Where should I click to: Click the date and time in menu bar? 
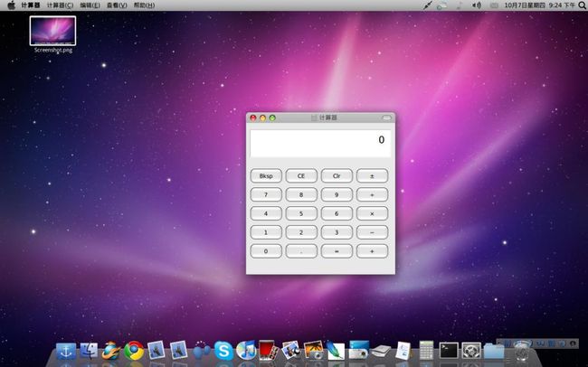tap(540, 5)
